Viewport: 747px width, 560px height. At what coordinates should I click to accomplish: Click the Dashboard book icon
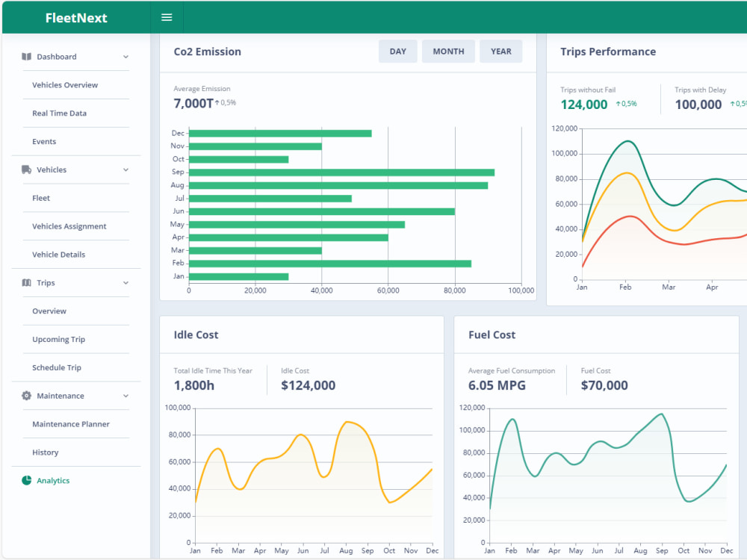[x=27, y=57]
